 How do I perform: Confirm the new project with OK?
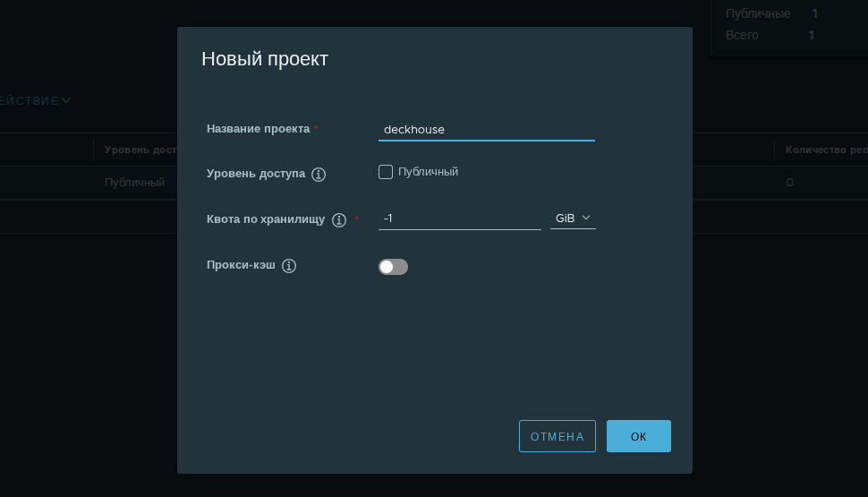tap(638, 436)
